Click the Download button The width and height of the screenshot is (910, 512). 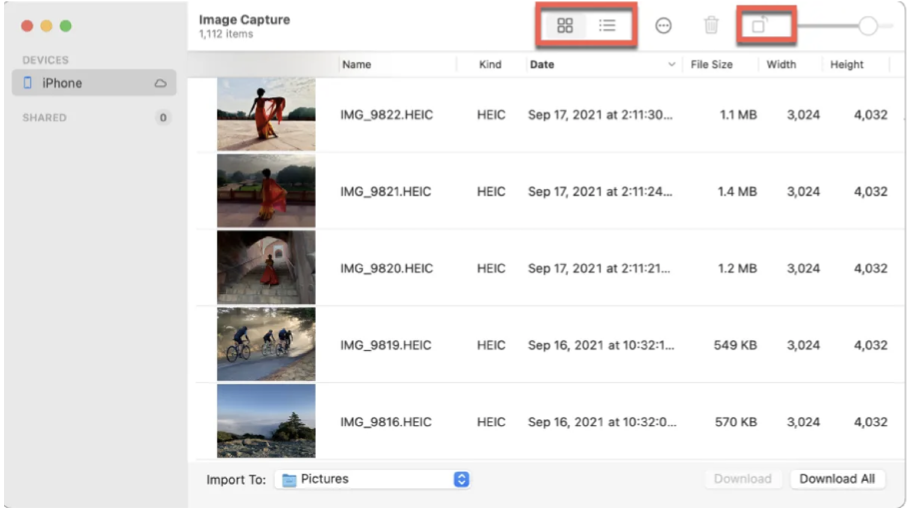743,479
